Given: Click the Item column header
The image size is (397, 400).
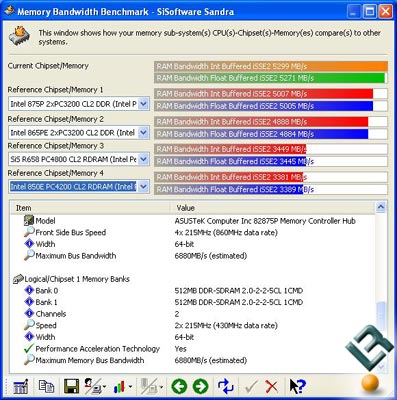Looking at the screenshot, I should 89,208.
